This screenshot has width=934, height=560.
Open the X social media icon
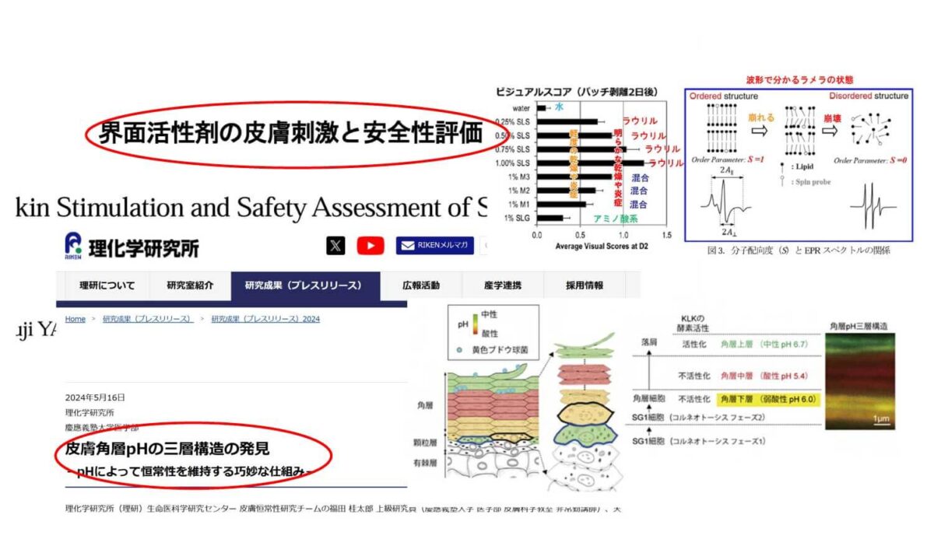(335, 246)
